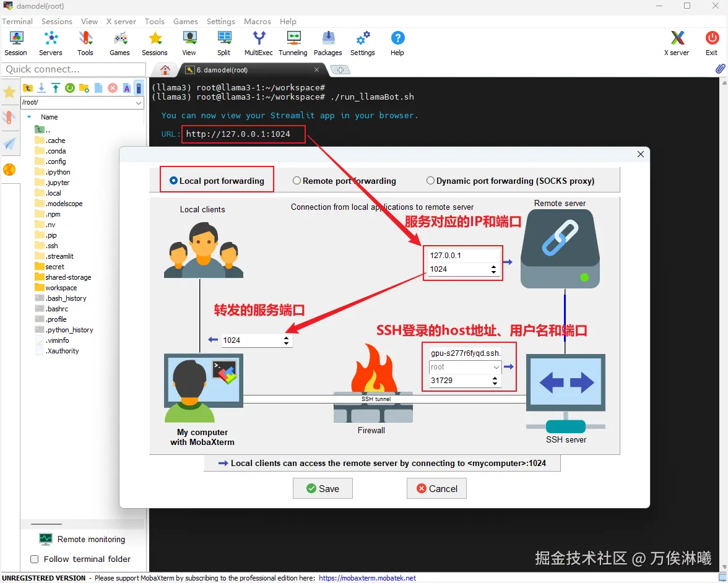This screenshot has width=728, height=583.
Task: Collapse the Name column tree arrow
Action: (29, 117)
